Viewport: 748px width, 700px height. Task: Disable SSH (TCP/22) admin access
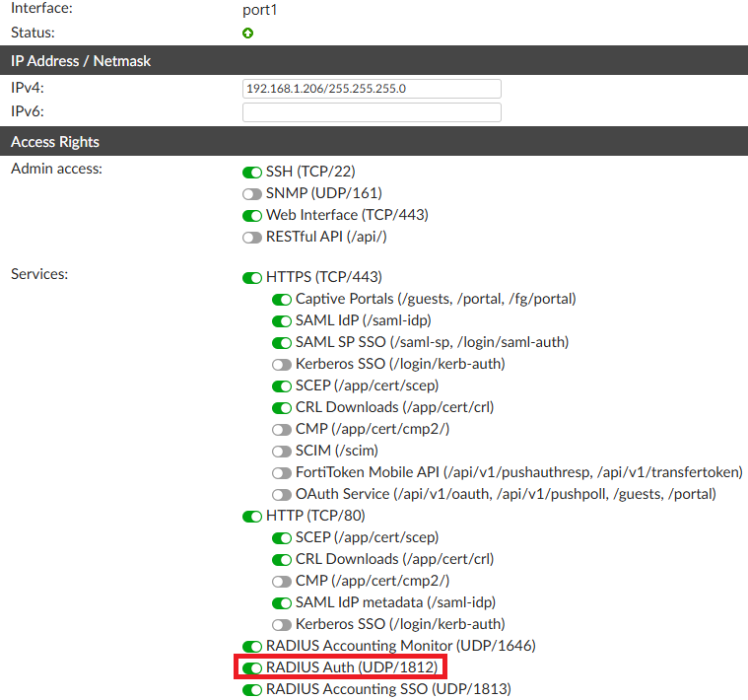coord(252,173)
